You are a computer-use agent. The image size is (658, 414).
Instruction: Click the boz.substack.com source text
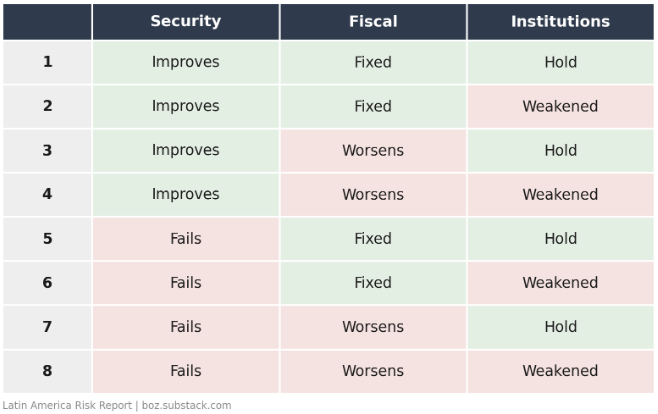click(186, 406)
